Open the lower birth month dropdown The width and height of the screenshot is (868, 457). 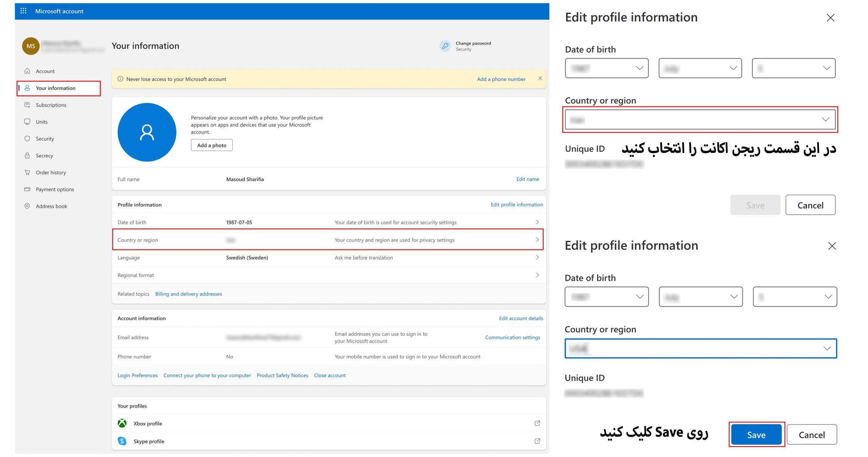[701, 297]
